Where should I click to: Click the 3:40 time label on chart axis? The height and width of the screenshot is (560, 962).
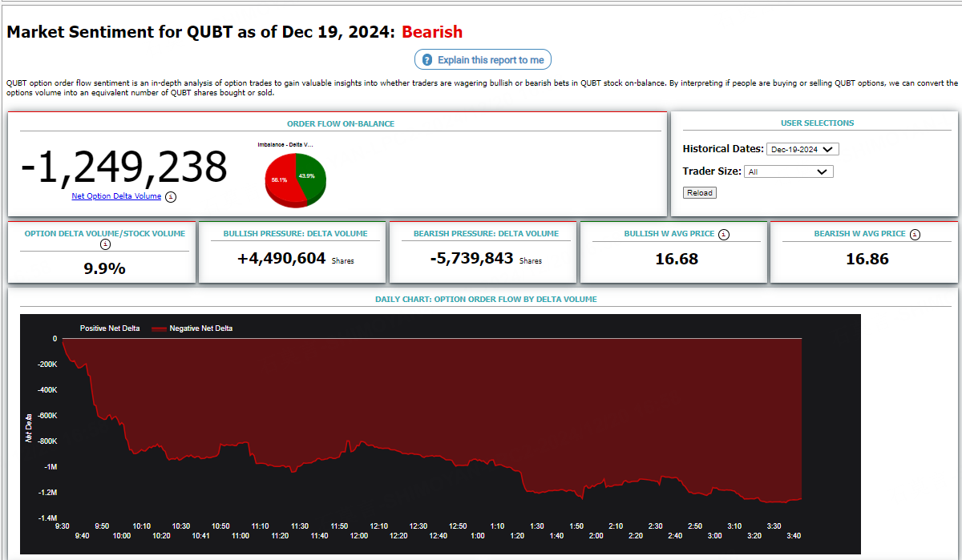(x=794, y=536)
